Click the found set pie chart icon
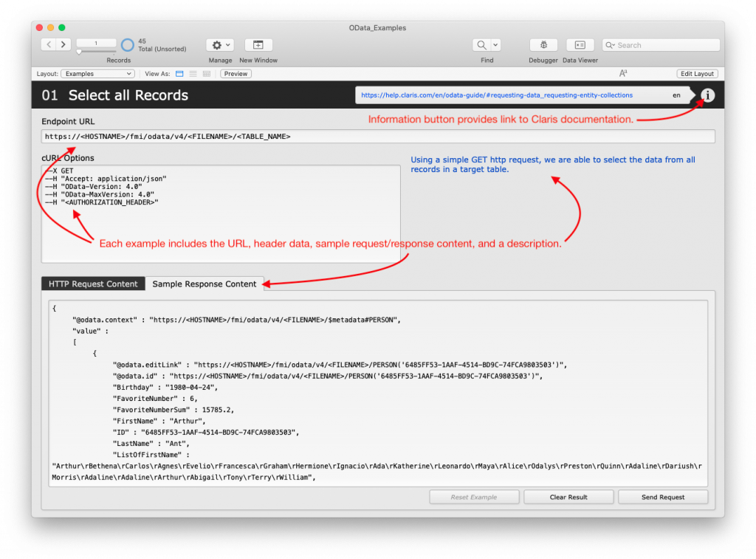 [128, 45]
